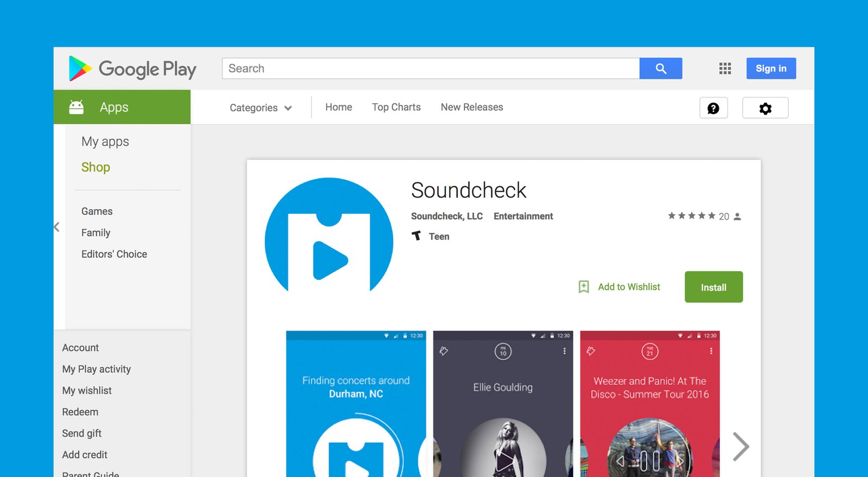Expand the Categories dropdown
Screen dimensions: 868x477
(260, 107)
